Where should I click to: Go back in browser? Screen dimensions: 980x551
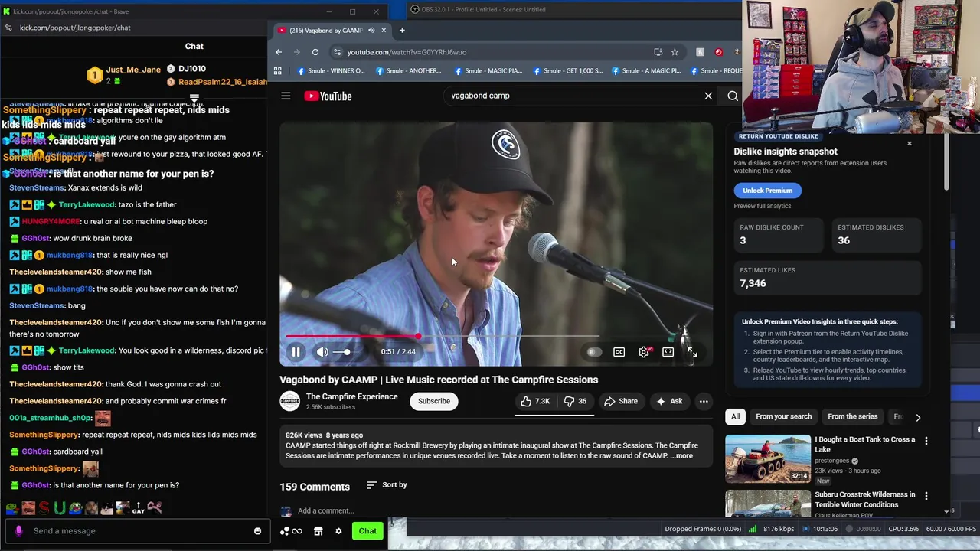(279, 52)
